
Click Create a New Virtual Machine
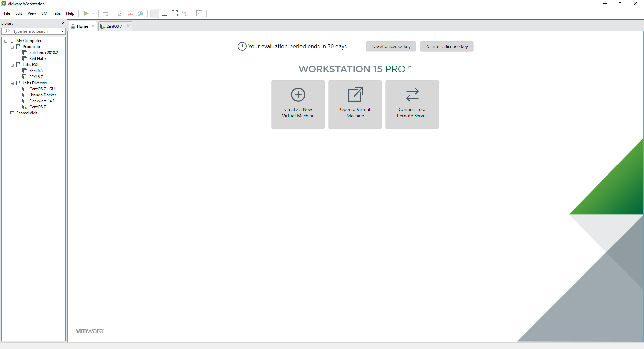[x=298, y=104]
